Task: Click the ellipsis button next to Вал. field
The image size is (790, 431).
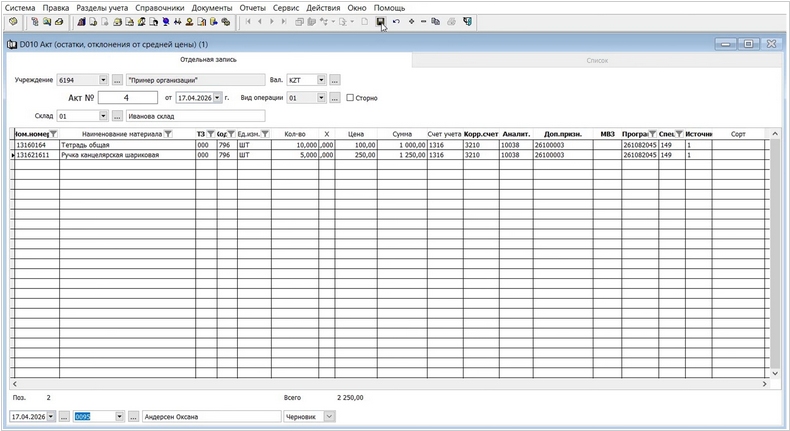Action: coord(335,80)
